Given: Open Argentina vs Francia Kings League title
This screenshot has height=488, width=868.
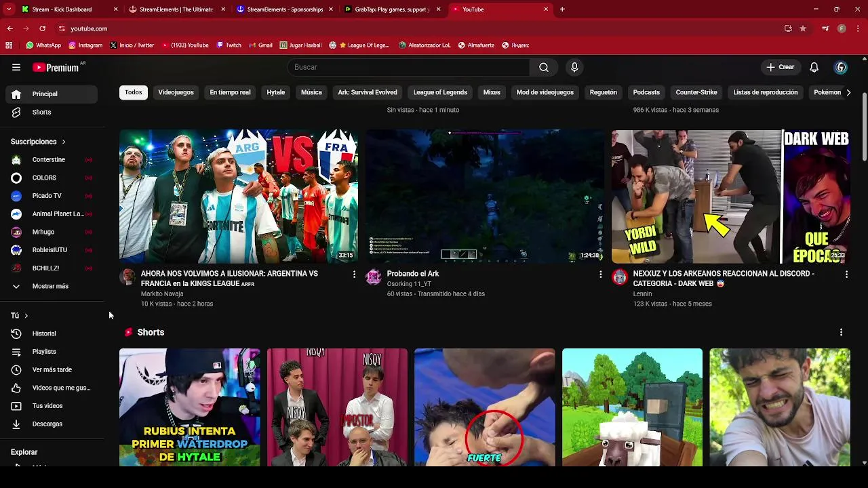Looking at the screenshot, I should [x=229, y=279].
